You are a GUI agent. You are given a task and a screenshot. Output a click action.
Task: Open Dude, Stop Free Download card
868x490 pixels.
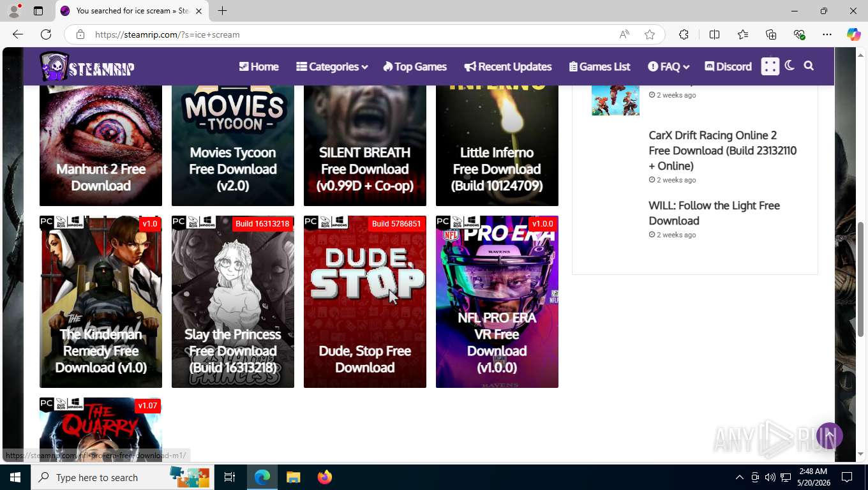coord(365,302)
